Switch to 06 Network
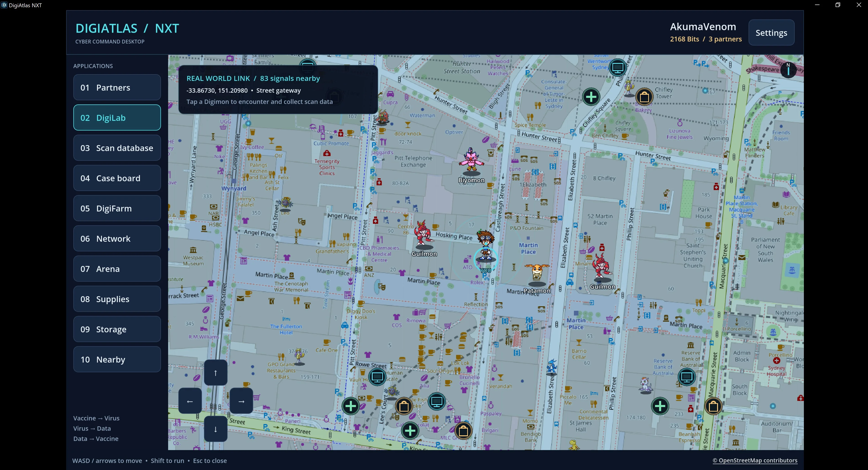This screenshot has width=868, height=470. [x=117, y=239]
